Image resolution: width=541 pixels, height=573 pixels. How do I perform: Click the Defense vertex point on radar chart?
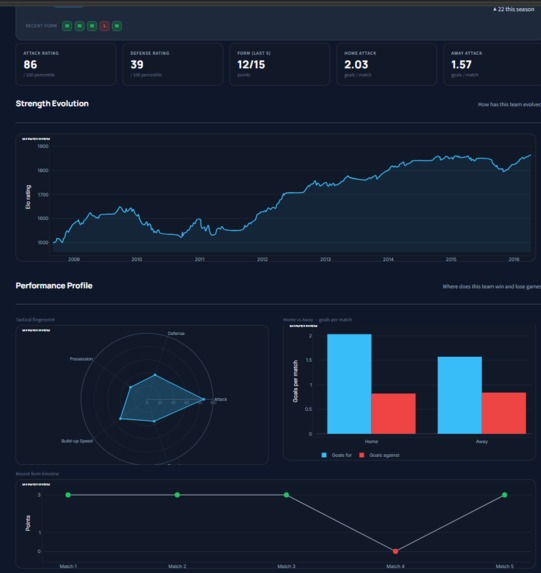pos(155,375)
